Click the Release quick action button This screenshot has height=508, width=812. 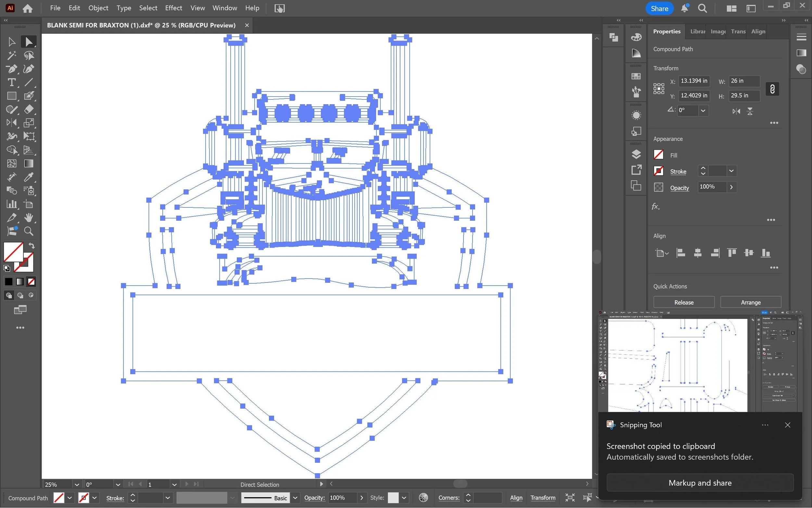tap(684, 302)
